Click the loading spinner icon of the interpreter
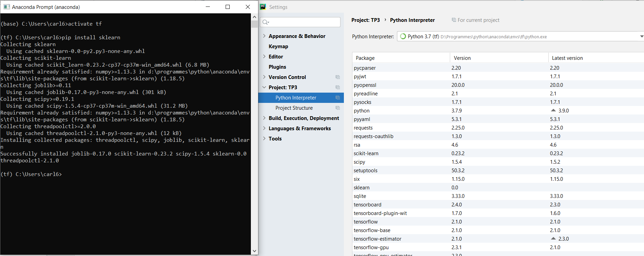This screenshot has width=644, height=256. (403, 37)
